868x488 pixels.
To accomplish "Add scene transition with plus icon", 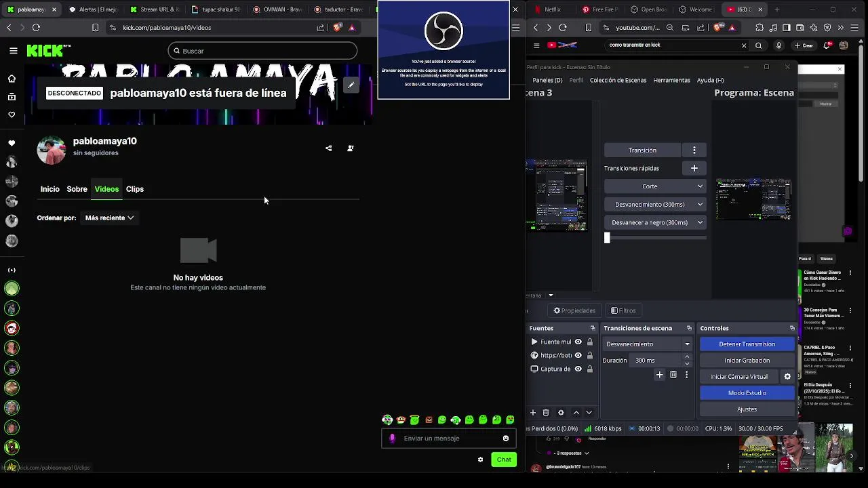I will 659,375.
